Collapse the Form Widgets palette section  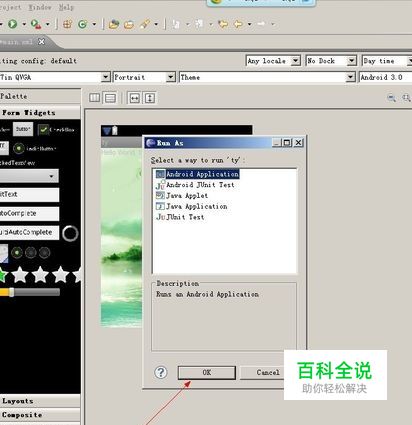[40, 113]
